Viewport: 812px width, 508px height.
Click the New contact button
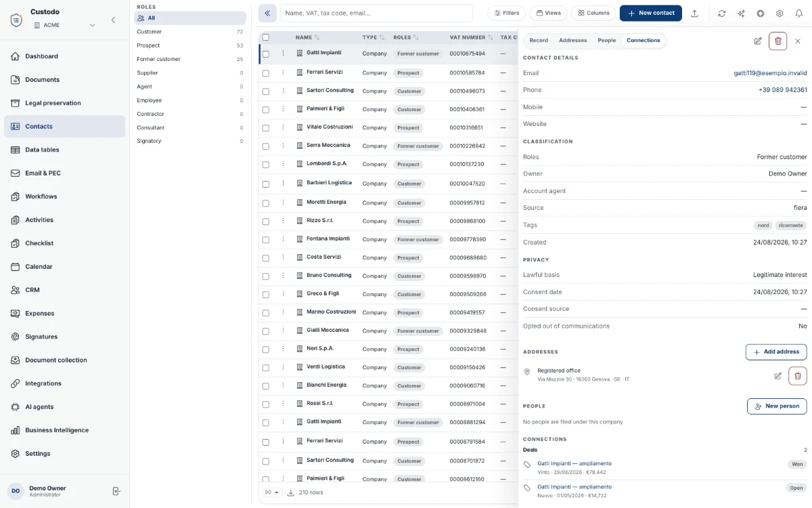[x=651, y=13]
